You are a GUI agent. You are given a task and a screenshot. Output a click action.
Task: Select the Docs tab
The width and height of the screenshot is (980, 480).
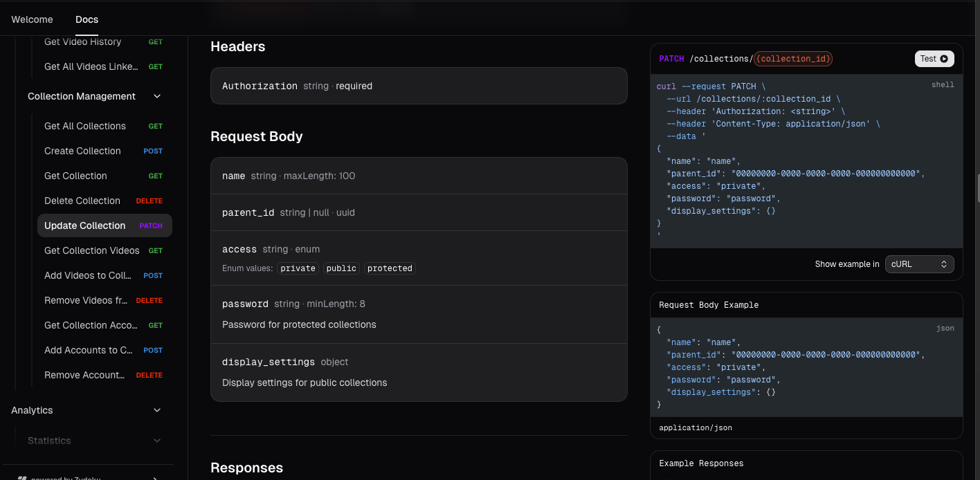pos(87,19)
